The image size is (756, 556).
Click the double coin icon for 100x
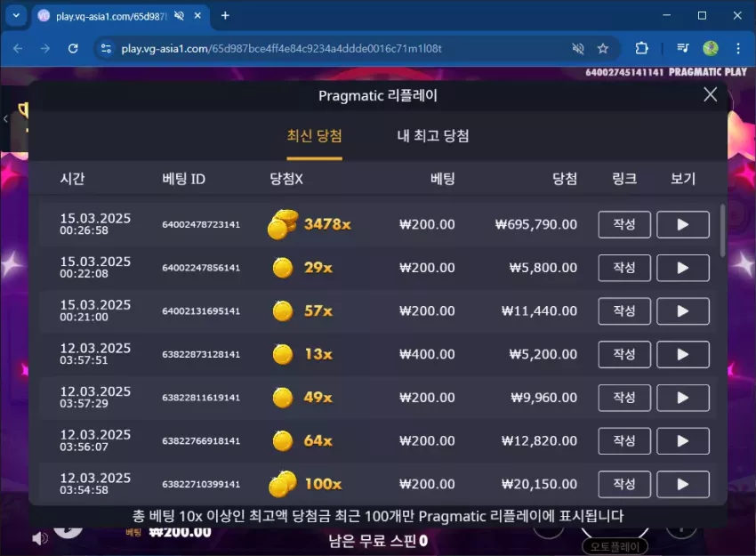point(283,484)
